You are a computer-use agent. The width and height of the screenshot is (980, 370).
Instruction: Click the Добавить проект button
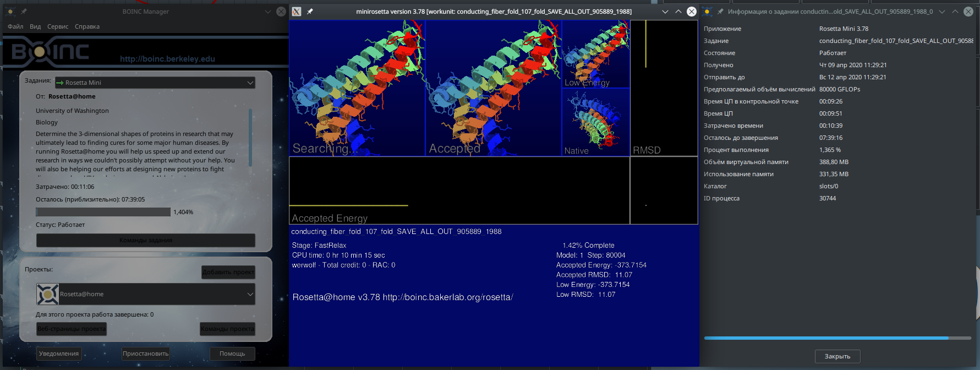point(228,272)
